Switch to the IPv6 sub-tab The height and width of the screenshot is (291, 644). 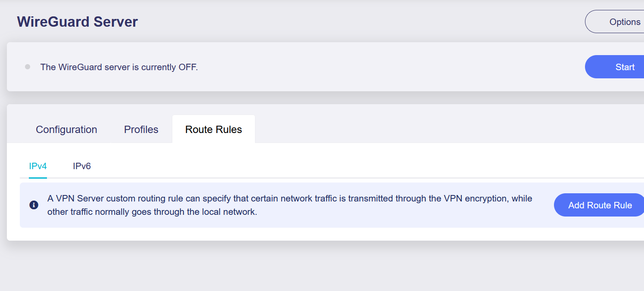82,166
